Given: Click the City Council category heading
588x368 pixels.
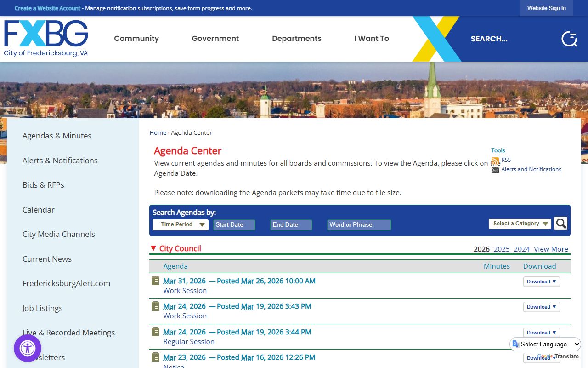Looking at the screenshot, I should click(180, 248).
